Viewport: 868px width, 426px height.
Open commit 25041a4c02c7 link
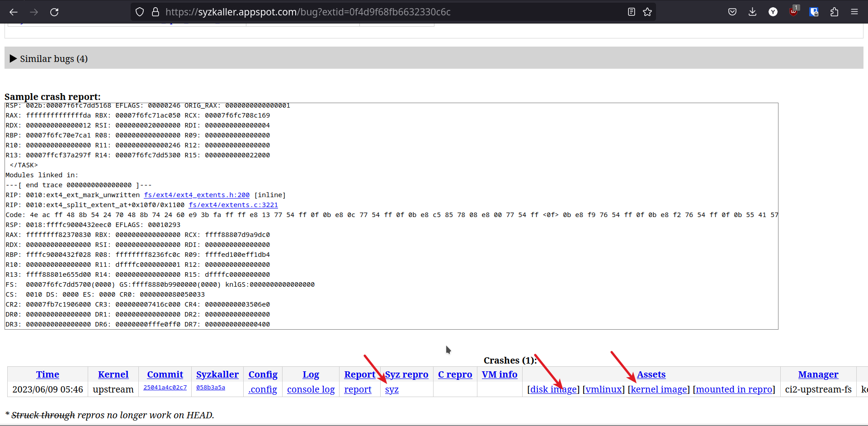click(165, 388)
